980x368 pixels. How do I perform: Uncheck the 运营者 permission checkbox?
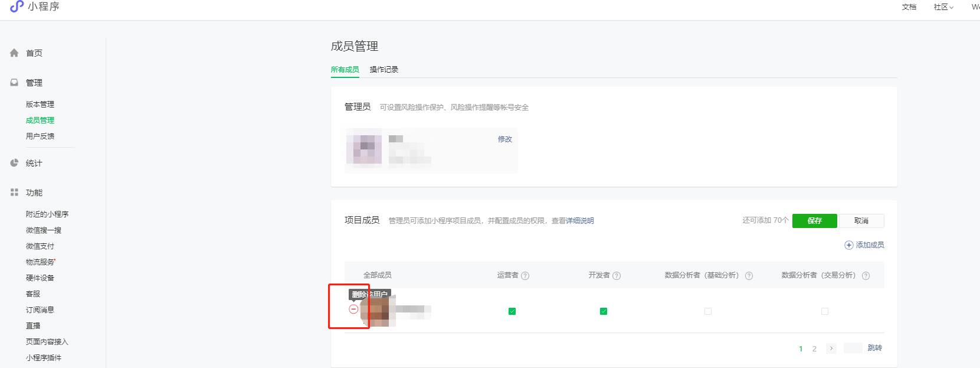[512, 311]
